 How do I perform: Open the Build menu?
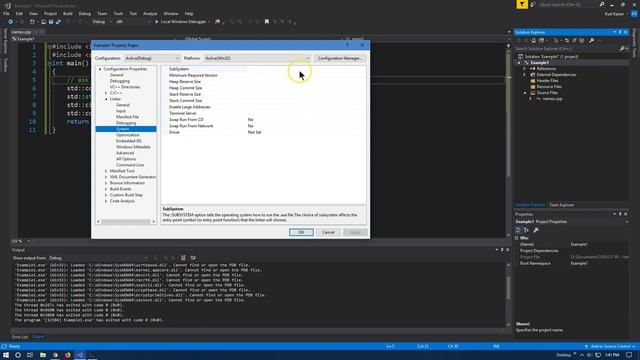(68, 13)
